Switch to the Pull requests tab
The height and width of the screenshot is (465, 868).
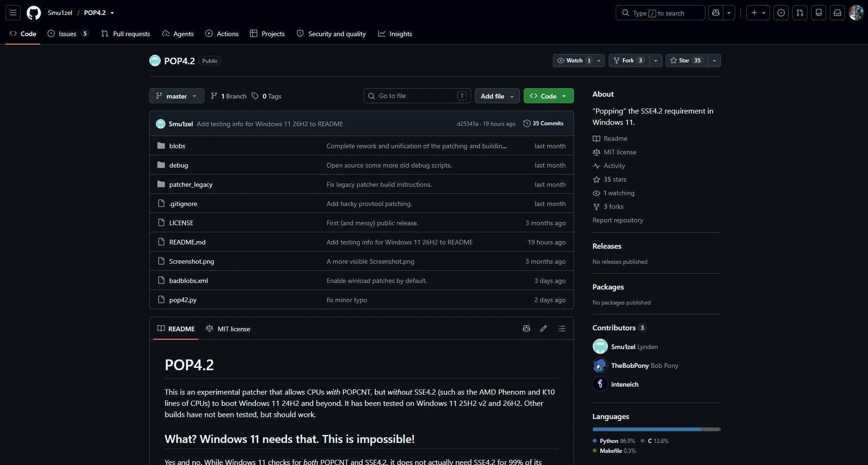[126, 34]
